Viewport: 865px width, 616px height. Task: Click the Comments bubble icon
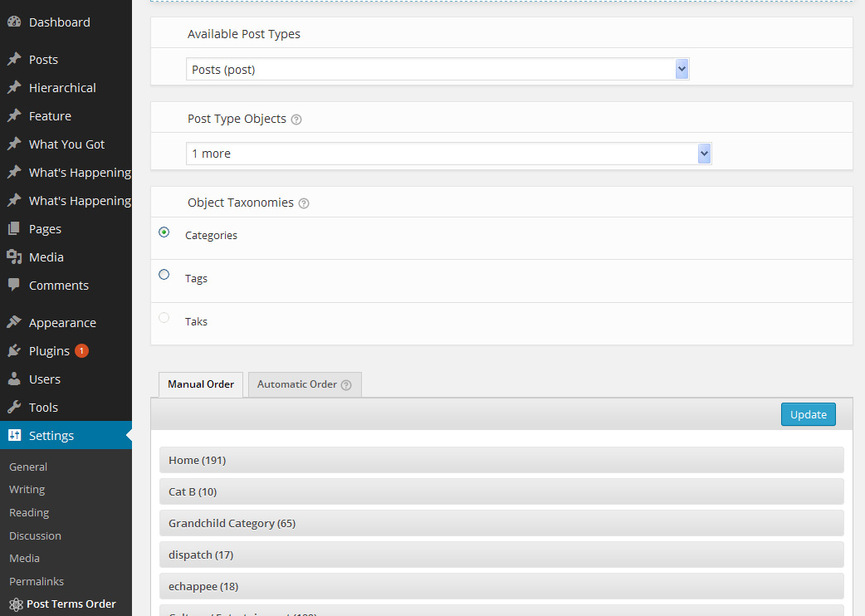pyautogui.click(x=14, y=285)
